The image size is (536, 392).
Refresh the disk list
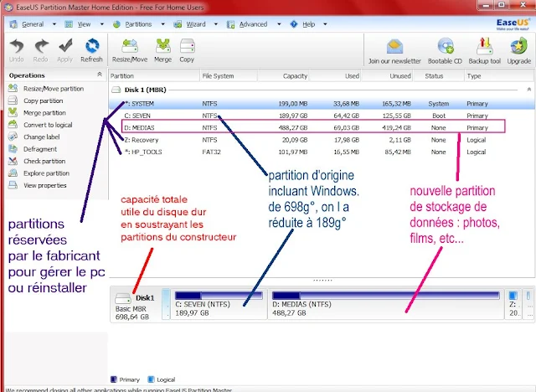point(91,50)
